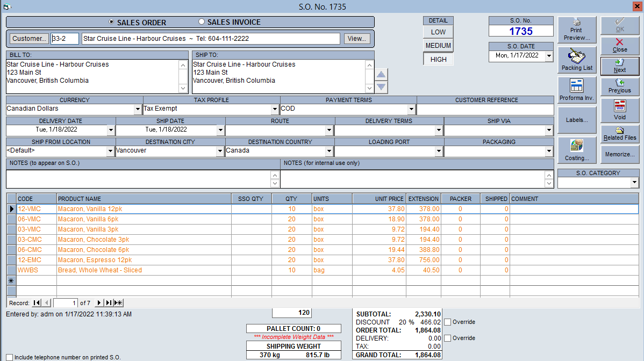Go to Next sales order

620,66
